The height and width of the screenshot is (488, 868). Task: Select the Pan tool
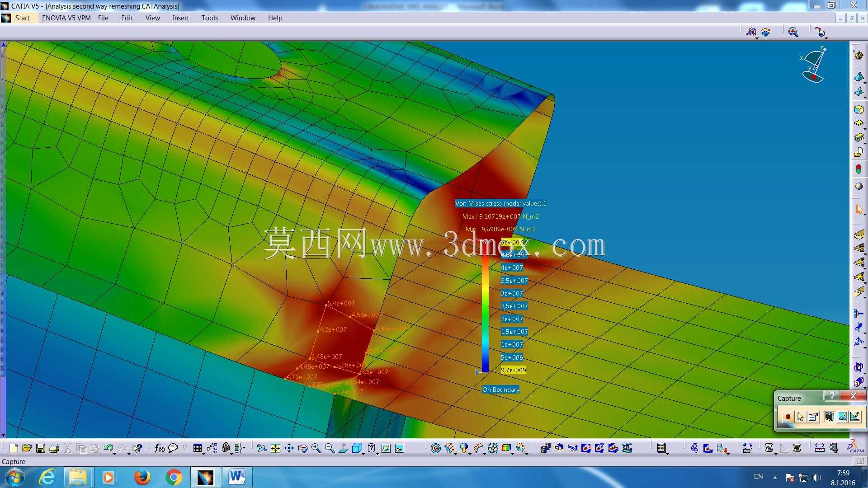click(289, 448)
